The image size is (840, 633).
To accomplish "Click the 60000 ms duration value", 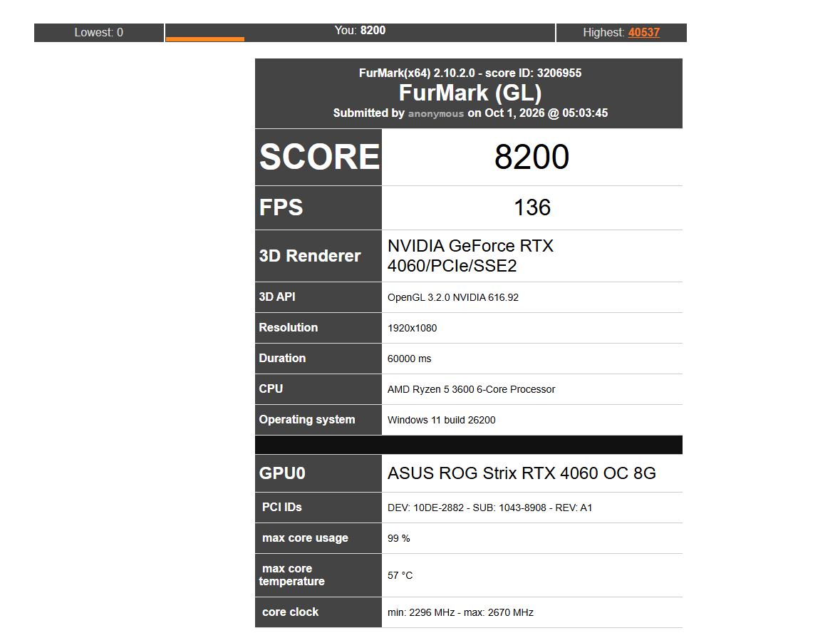I will [x=409, y=359].
